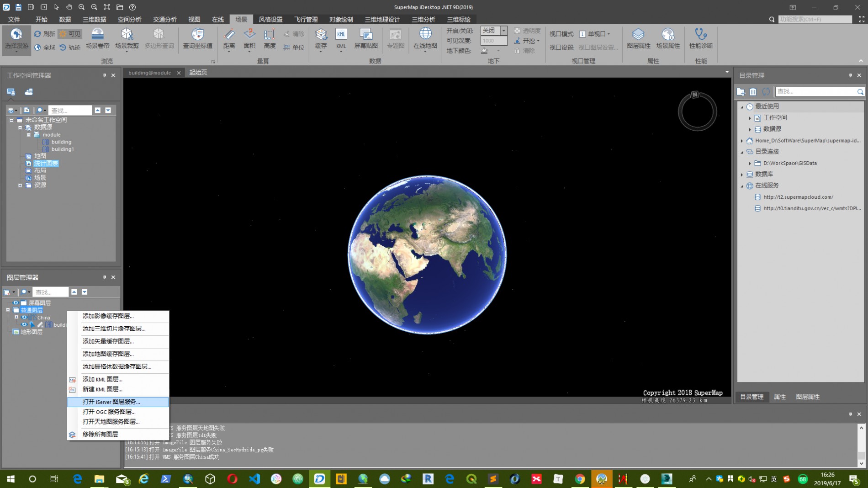
Task: Click the refresh icon in 目录管理 toolbar
Action: 766,92
